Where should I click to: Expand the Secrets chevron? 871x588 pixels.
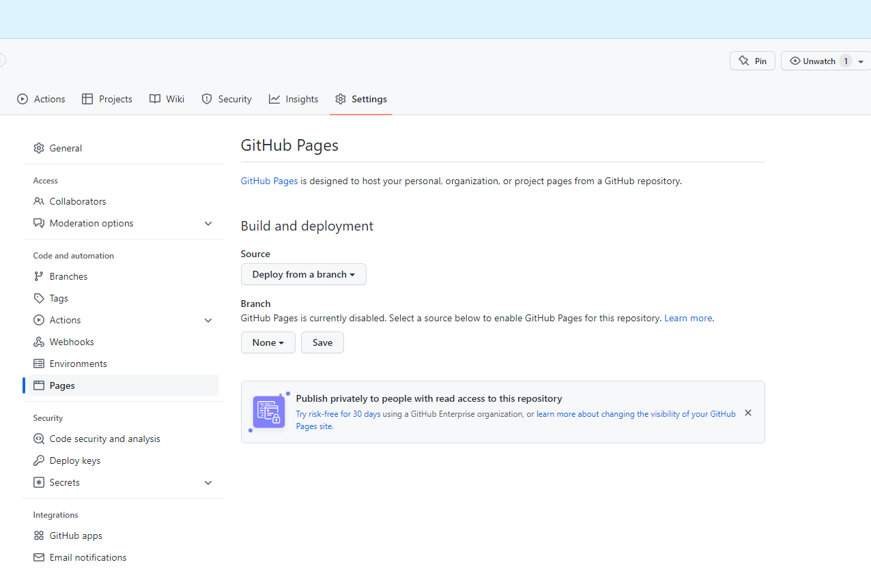coord(208,482)
